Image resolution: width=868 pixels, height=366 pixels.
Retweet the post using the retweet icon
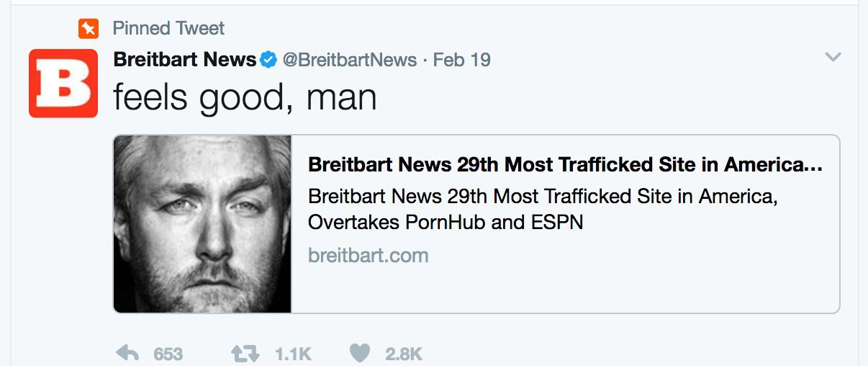(244, 354)
